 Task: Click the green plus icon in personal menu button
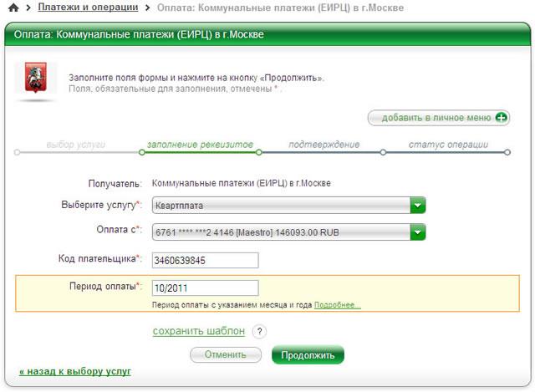[502, 118]
